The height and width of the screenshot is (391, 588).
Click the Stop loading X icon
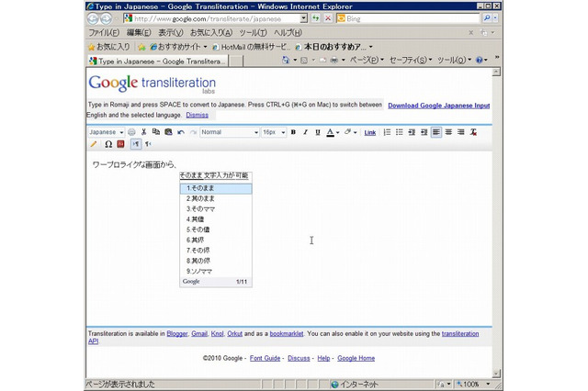pyautogui.click(x=328, y=18)
